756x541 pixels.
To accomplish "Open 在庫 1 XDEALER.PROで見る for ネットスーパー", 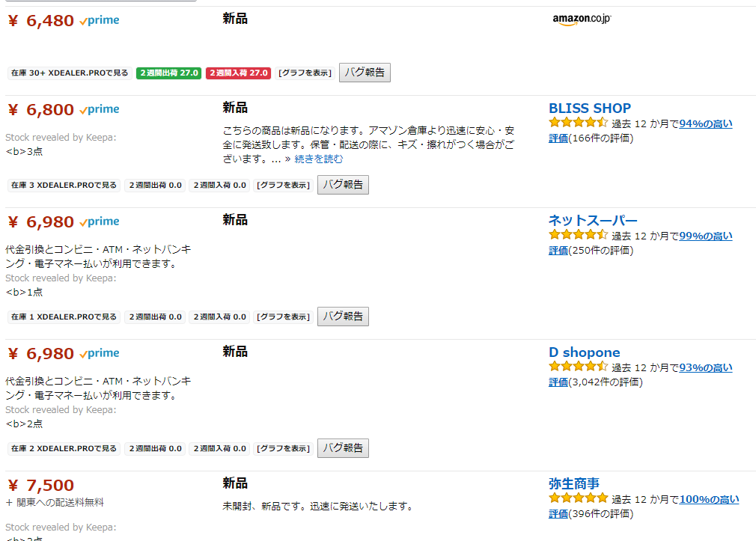I will [64, 317].
